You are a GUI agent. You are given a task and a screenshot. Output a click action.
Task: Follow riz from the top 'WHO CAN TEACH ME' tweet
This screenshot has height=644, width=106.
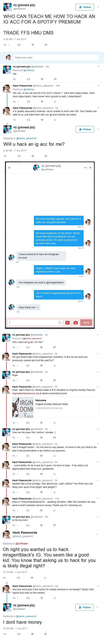tap(85, 7)
